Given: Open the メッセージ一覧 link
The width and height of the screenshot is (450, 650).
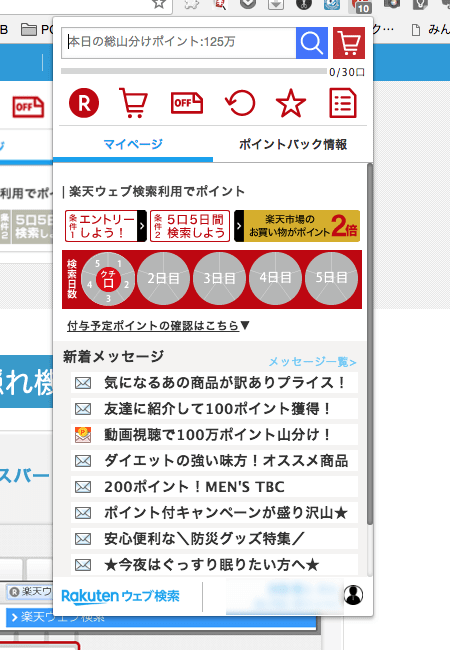Looking at the screenshot, I should (x=312, y=362).
